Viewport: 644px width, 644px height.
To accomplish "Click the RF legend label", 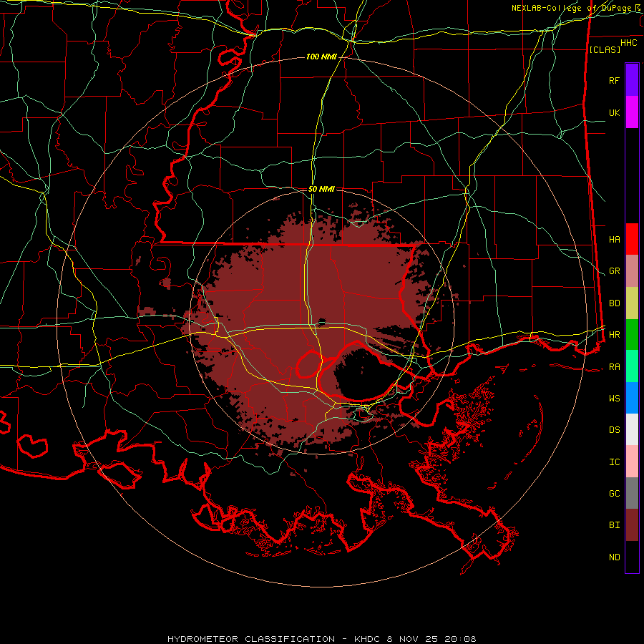I will click(615, 80).
